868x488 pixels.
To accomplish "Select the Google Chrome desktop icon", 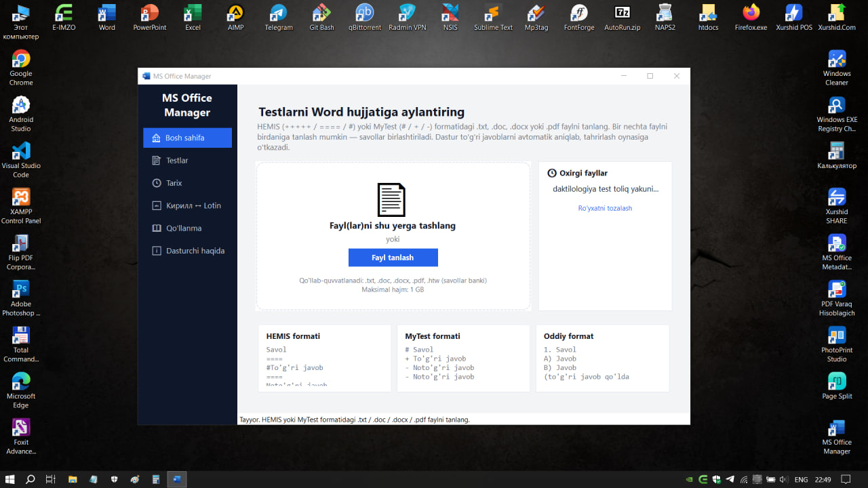I will tap(21, 68).
